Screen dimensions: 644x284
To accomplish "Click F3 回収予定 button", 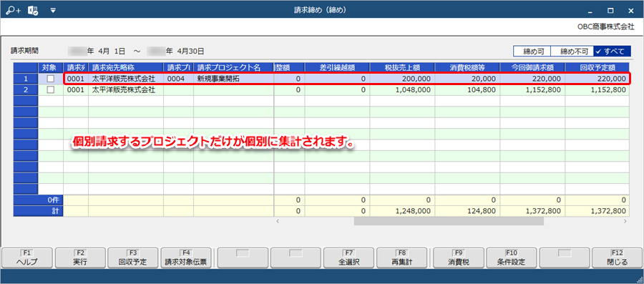I will tap(134, 258).
